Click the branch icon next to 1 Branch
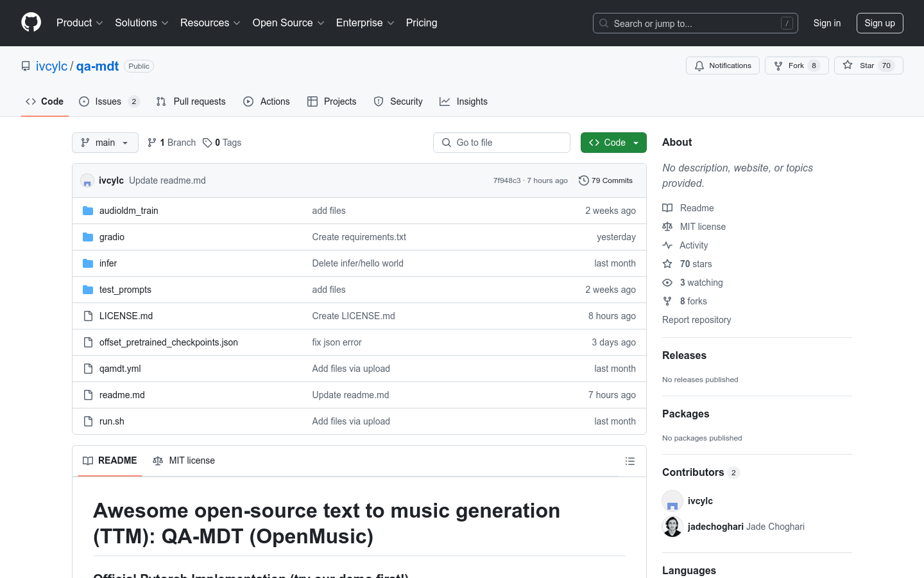Viewport: 924px width, 578px height. pos(152,143)
